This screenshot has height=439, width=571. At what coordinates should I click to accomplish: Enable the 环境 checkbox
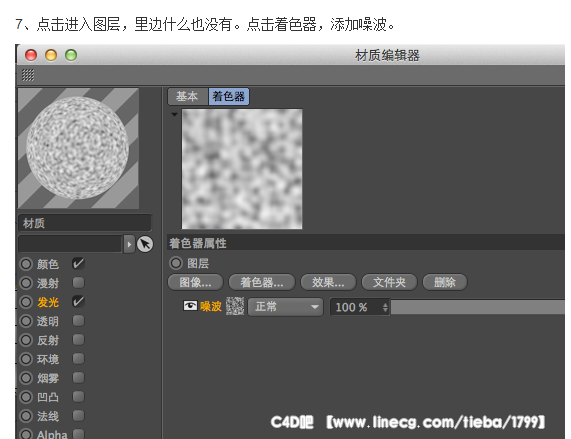click(x=78, y=359)
